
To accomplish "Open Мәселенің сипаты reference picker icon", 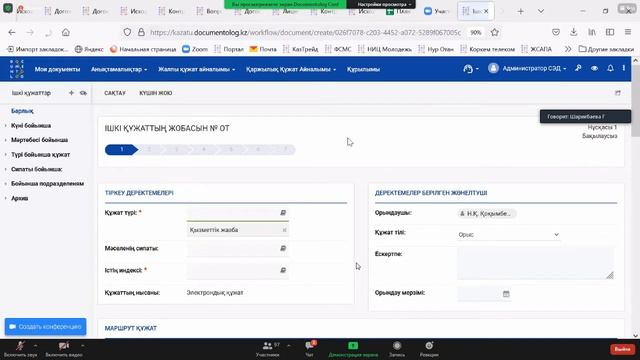I will coord(283,248).
